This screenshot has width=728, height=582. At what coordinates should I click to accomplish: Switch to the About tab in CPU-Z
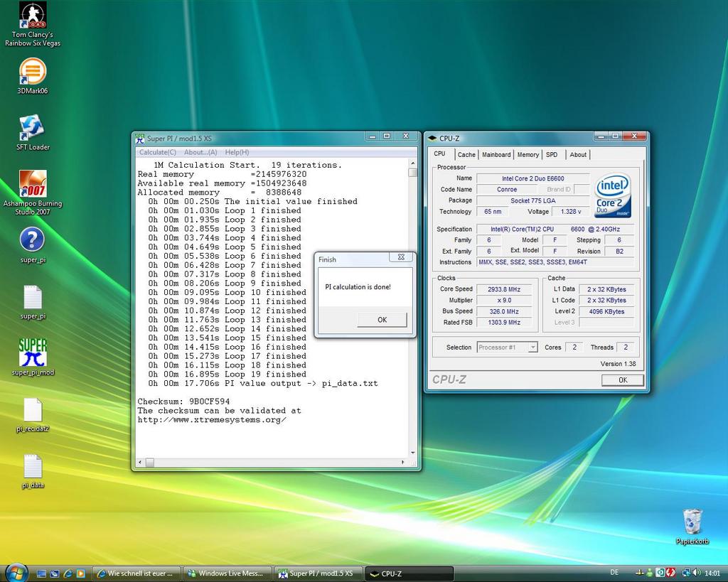coord(578,154)
